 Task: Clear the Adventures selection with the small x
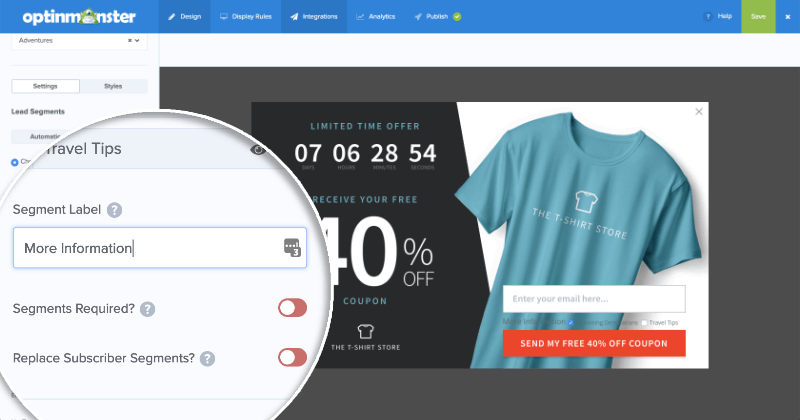(x=130, y=40)
